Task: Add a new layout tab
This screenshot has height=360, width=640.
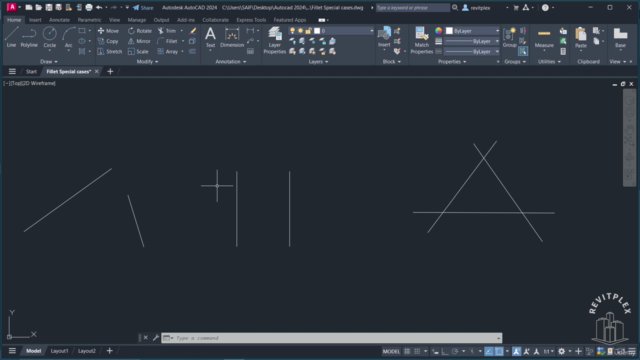Action: click(x=109, y=351)
